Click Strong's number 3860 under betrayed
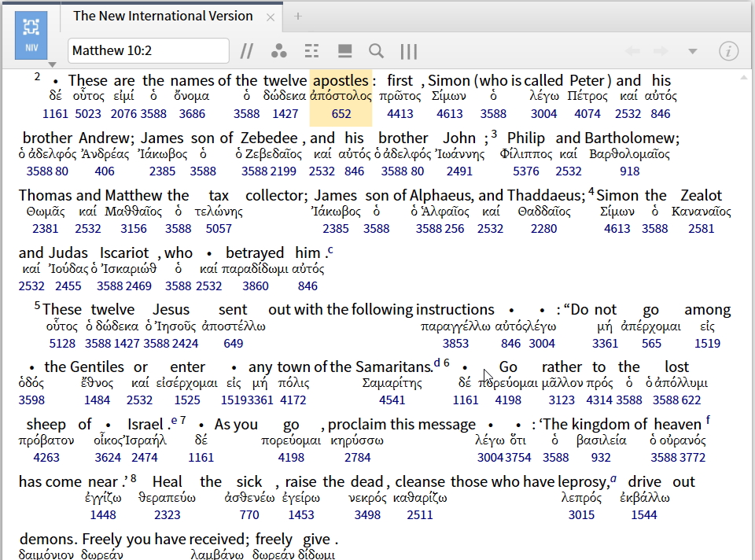755x560 pixels. (x=255, y=286)
